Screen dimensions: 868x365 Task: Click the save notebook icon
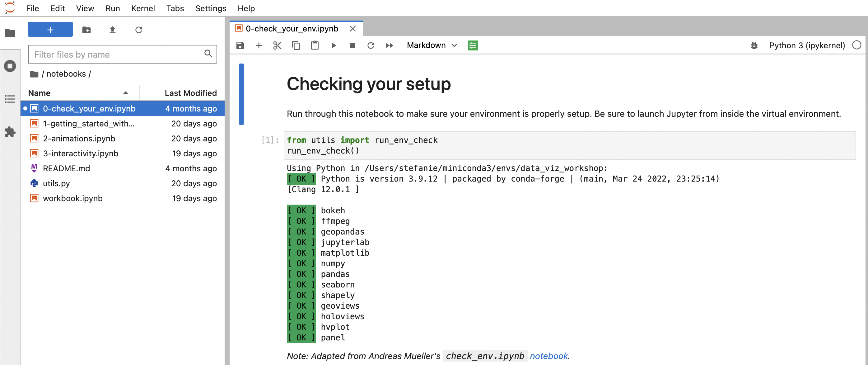240,45
